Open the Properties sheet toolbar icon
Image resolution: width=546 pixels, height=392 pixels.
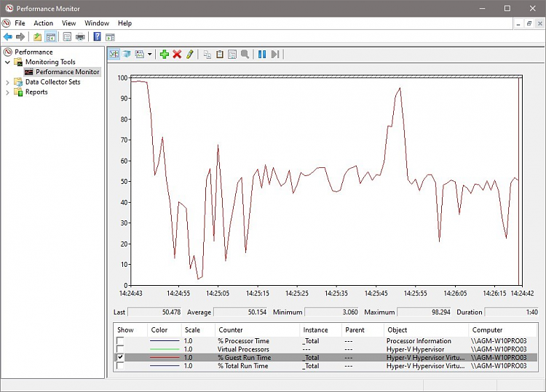(x=67, y=36)
